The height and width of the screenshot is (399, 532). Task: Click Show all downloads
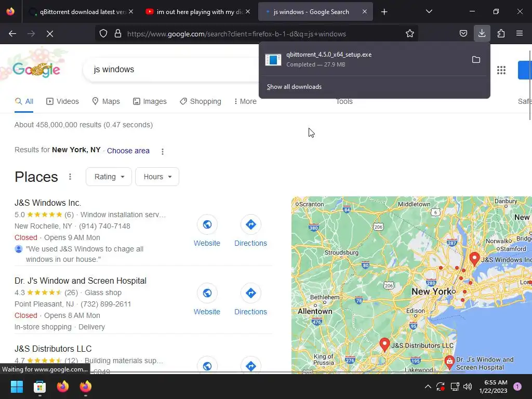click(294, 87)
